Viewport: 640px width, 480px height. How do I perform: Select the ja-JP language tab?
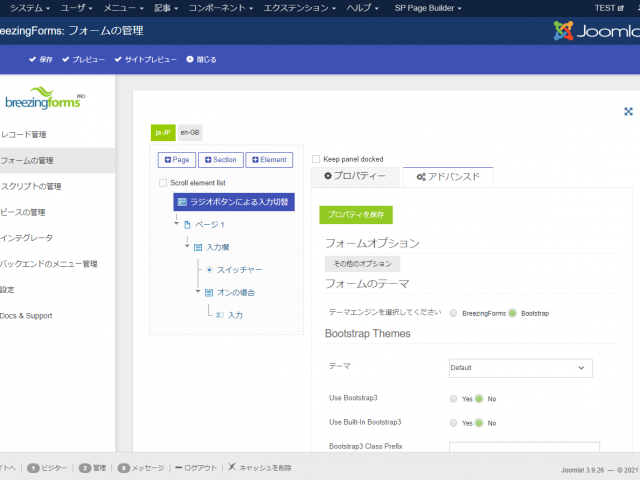pyautogui.click(x=163, y=133)
